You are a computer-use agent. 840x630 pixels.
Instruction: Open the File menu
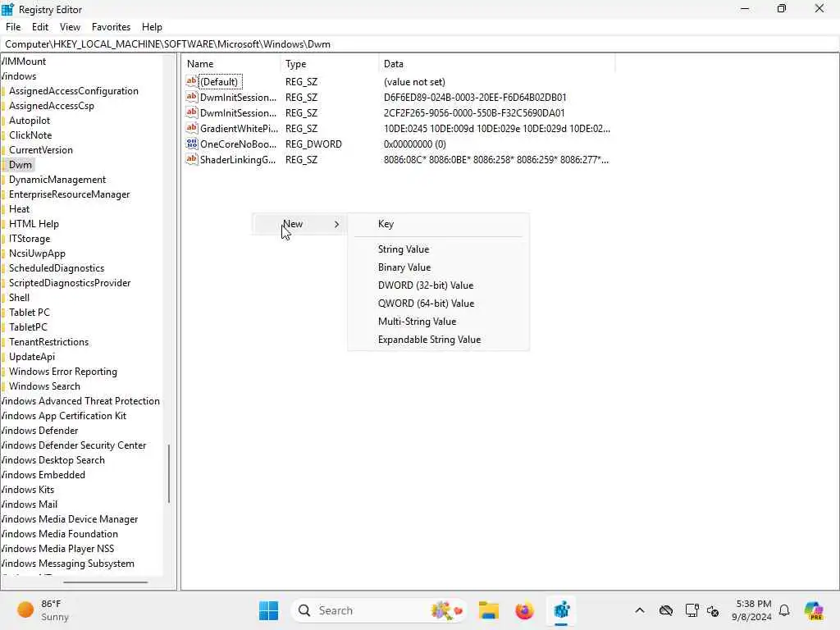pos(13,27)
